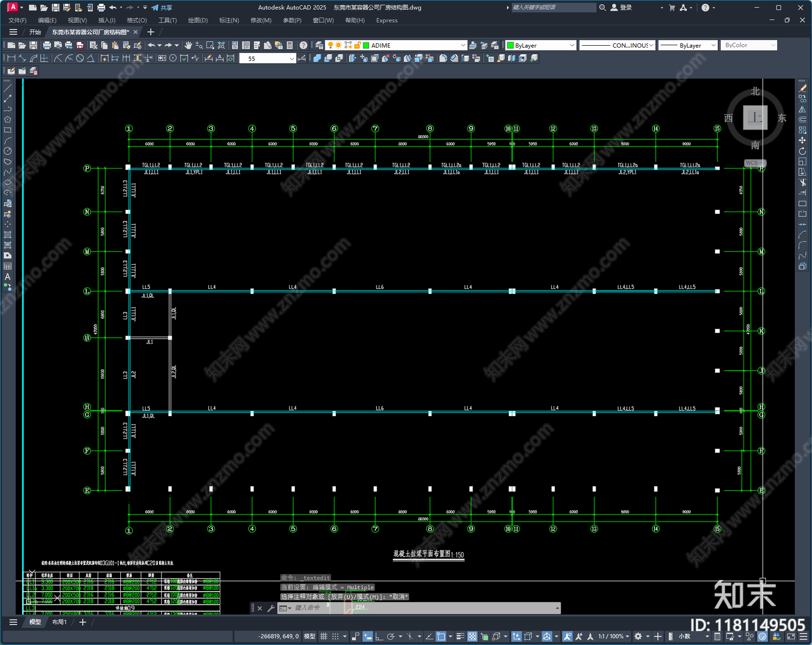Toggle the drawing grid display
Image resolution: width=812 pixels, height=645 pixels.
click(x=323, y=636)
